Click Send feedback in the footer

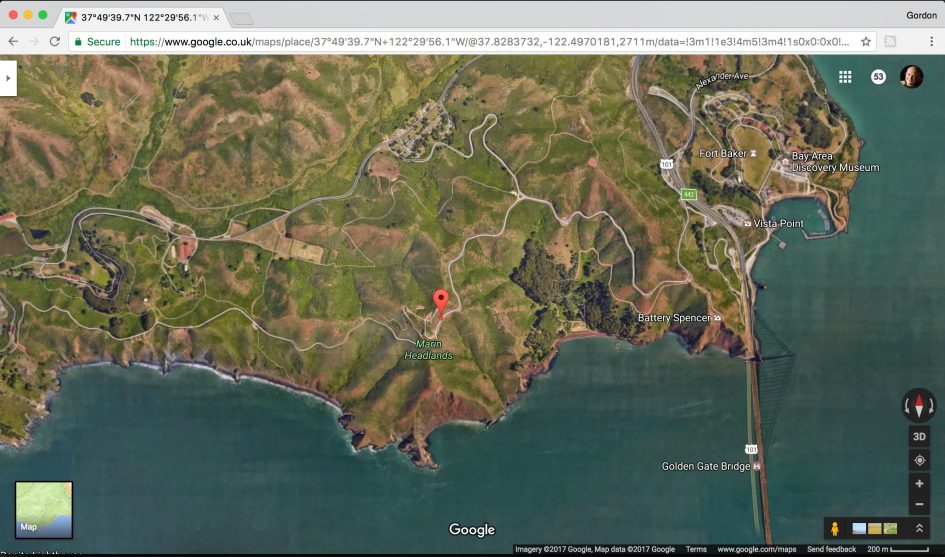coord(831,549)
